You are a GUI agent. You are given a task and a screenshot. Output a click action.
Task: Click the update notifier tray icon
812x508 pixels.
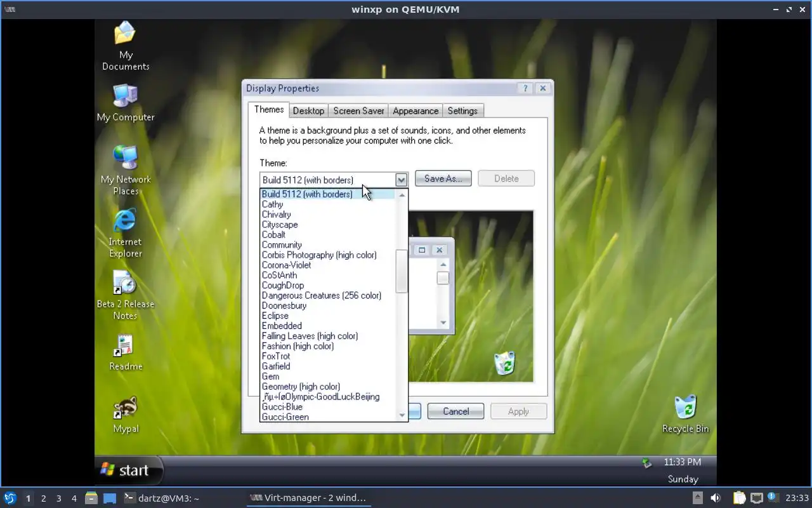coord(773,497)
